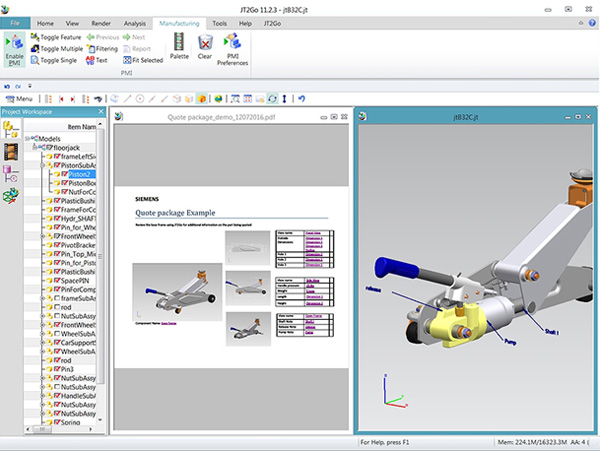Open quick access toolbar customize dropdown

point(30,86)
